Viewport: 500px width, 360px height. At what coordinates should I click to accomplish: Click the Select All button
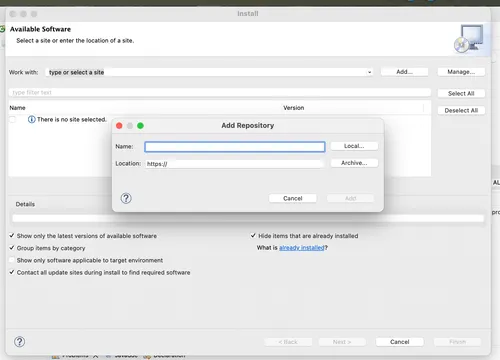click(461, 93)
